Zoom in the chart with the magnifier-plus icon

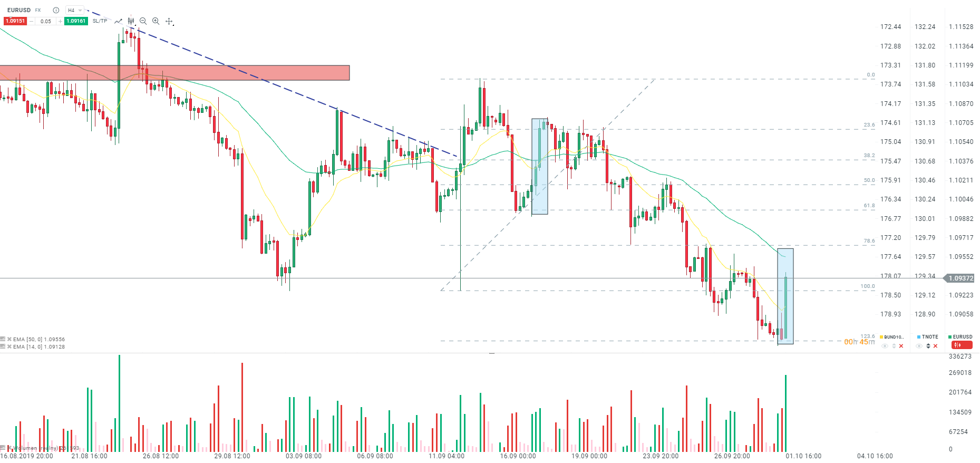156,21
